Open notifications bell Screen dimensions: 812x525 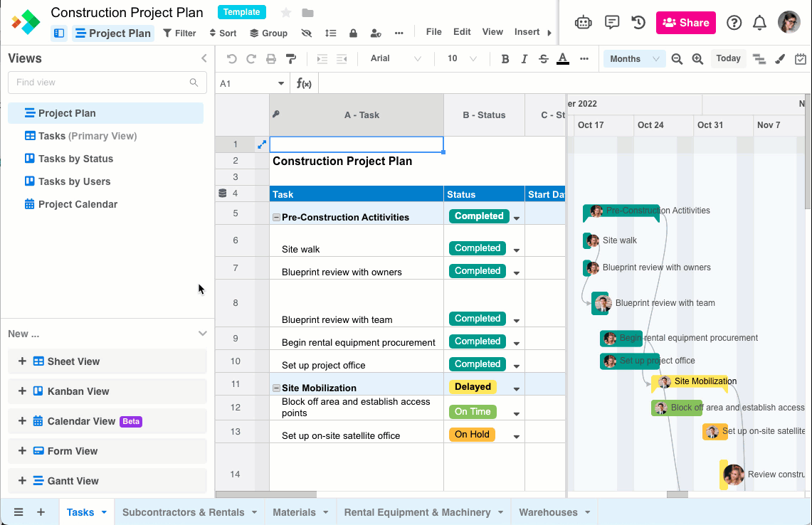[x=759, y=23]
